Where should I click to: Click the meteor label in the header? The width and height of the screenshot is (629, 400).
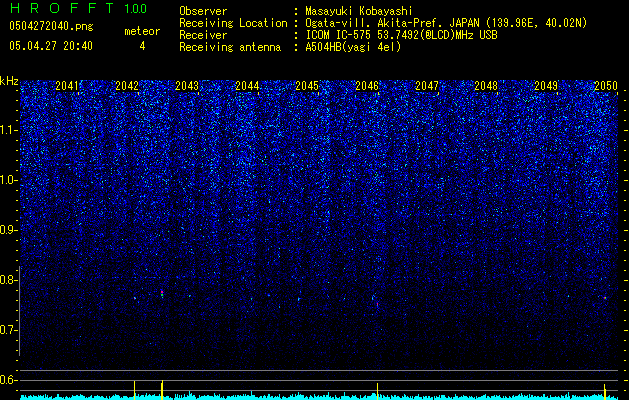[142, 31]
